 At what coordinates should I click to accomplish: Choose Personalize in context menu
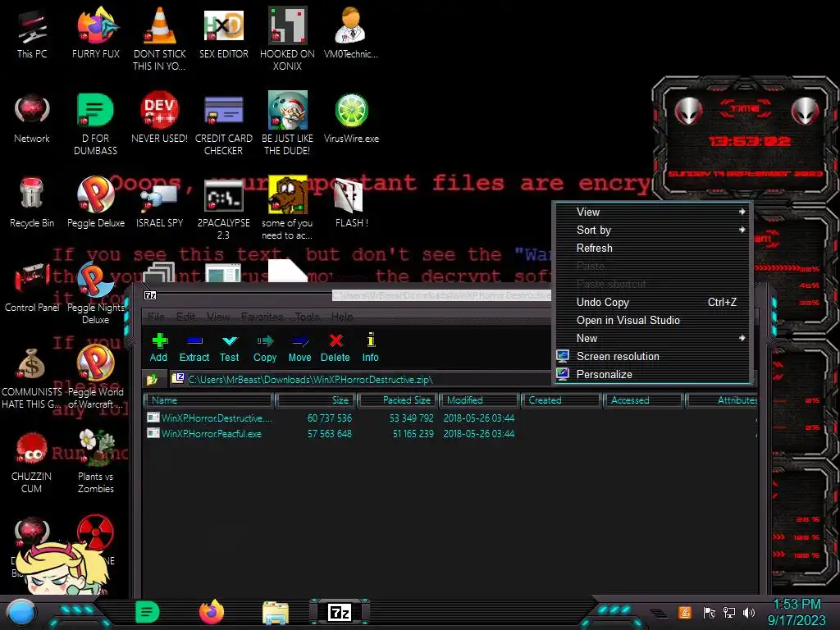pos(651,374)
